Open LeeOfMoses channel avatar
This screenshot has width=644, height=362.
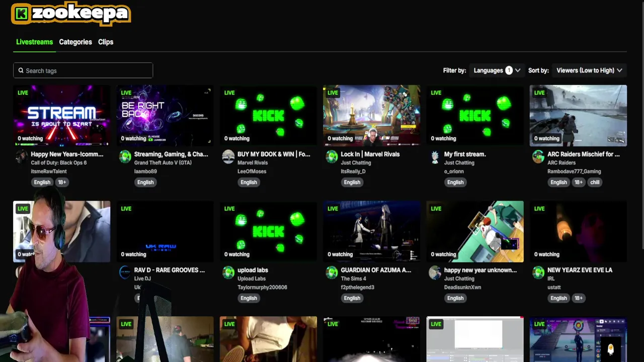click(228, 157)
